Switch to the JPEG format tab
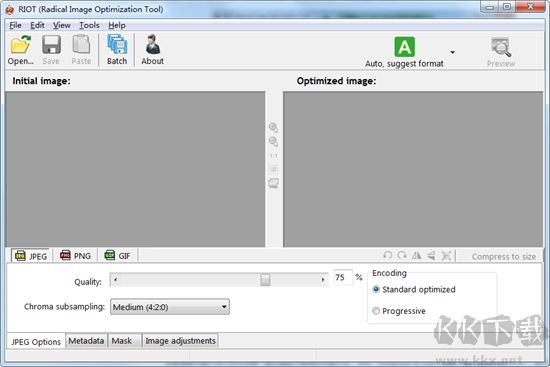Viewport: 550px width, 367px height. 31,256
